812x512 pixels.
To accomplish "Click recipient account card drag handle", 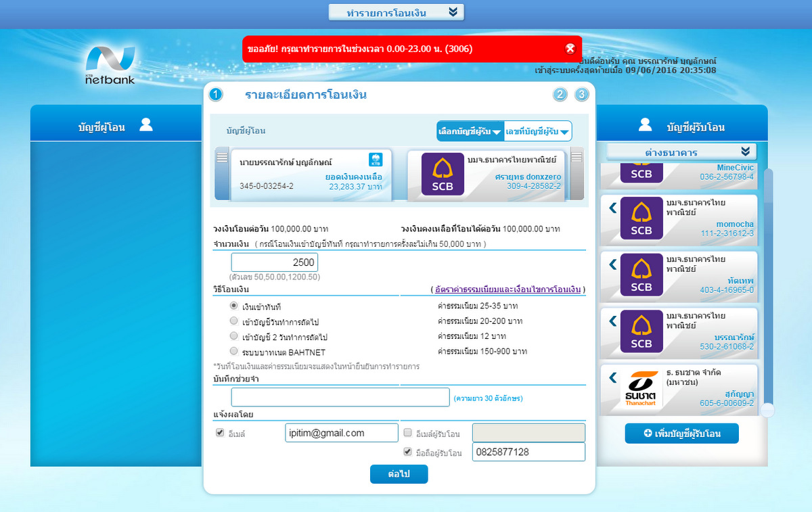I will click(x=577, y=158).
